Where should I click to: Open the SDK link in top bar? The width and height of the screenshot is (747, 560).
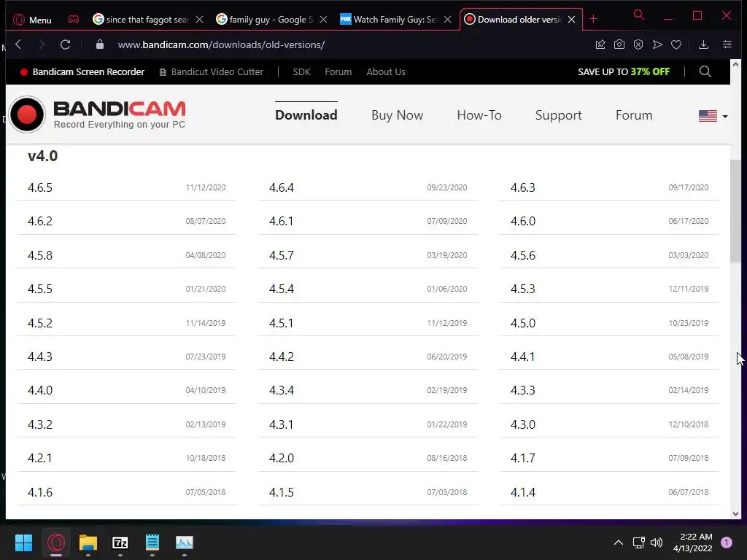coord(301,72)
